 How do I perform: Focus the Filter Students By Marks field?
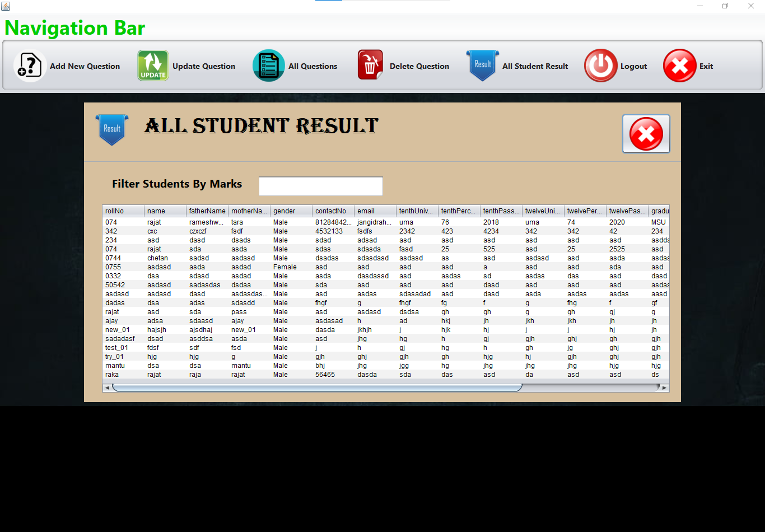pyautogui.click(x=321, y=186)
